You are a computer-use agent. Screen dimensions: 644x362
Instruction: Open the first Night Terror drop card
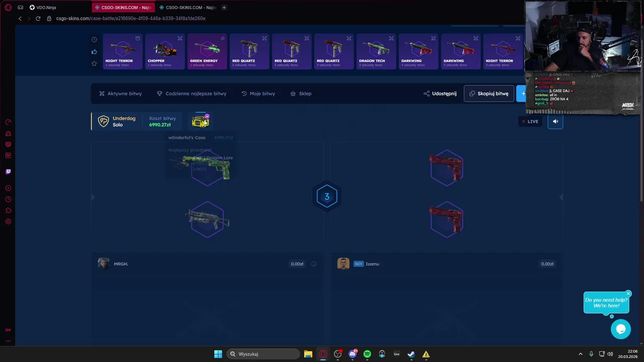[x=123, y=51]
